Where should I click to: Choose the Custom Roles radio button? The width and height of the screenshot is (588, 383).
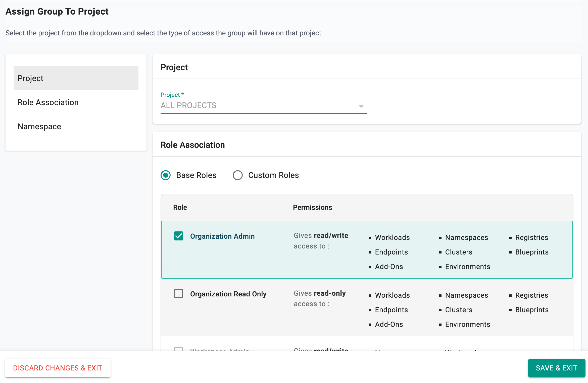click(238, 175)
